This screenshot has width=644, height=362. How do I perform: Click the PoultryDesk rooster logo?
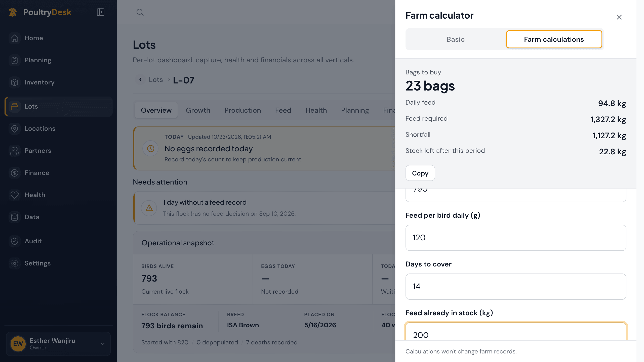pyautogui.click(x=13, y=12)
